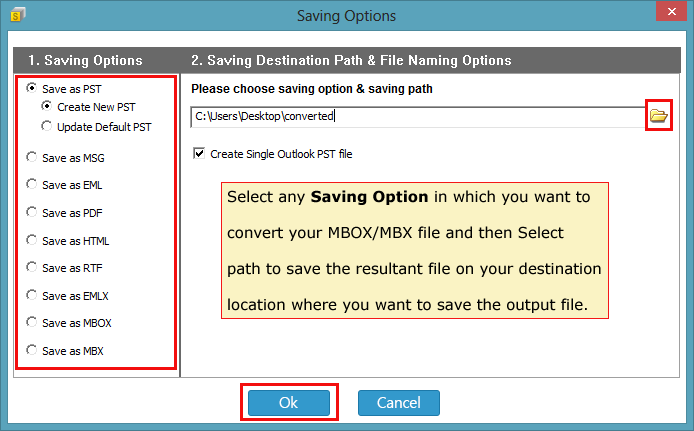The image size is (694, 431).
Task: Click the yellow instruction note box
Action: pos(415,250)
